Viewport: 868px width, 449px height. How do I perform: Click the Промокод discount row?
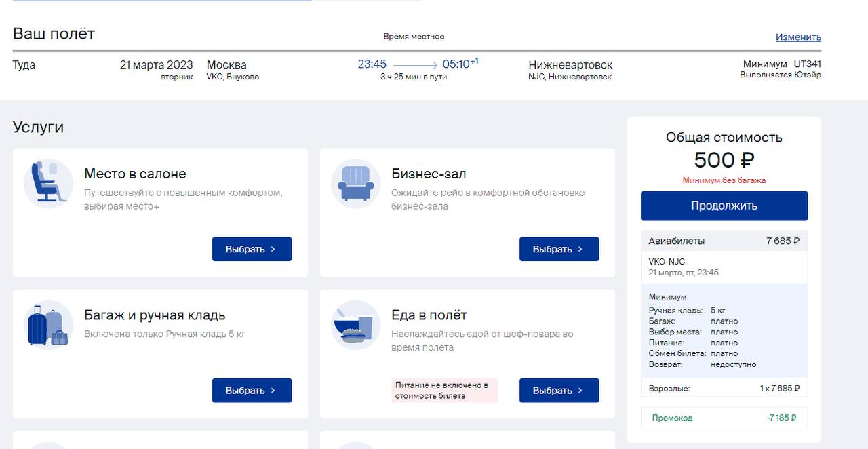pyautogui.click(x=724, y=418)
